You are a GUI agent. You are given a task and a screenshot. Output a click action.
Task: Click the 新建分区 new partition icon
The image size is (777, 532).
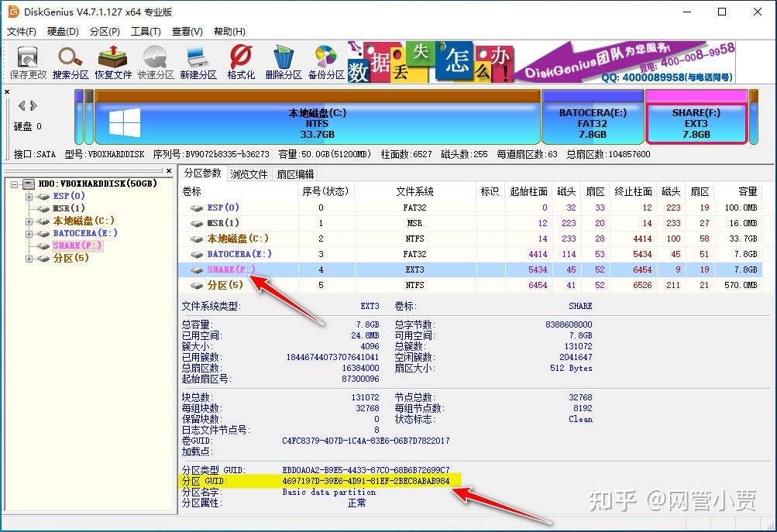pos(196,62)
